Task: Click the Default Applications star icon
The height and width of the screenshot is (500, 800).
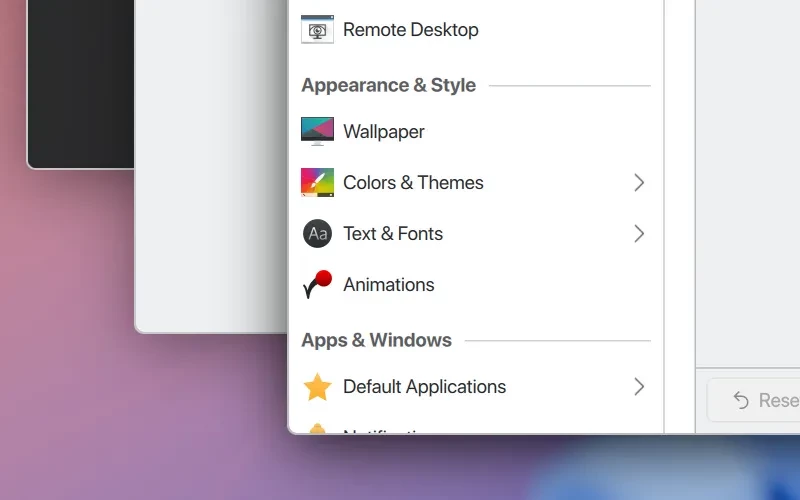Action: tap(317, 387)
